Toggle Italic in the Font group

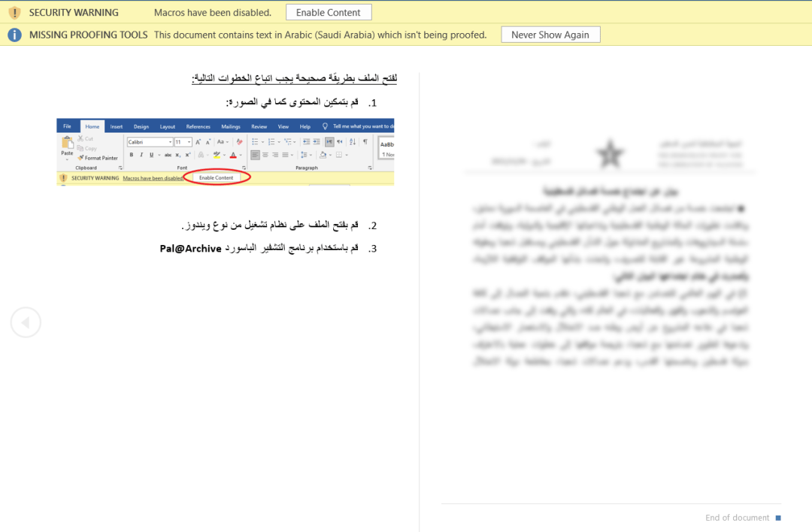click(141, 155)
